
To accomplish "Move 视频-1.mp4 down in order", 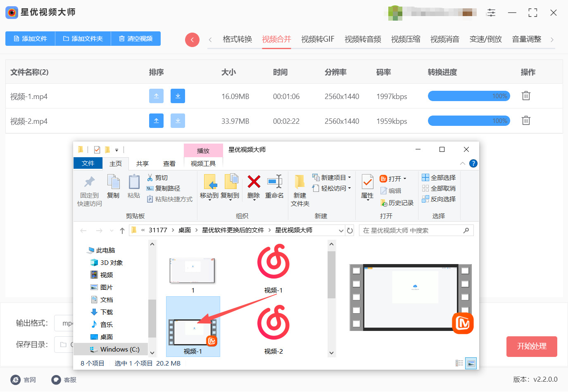I will click(x=178, y=96).
